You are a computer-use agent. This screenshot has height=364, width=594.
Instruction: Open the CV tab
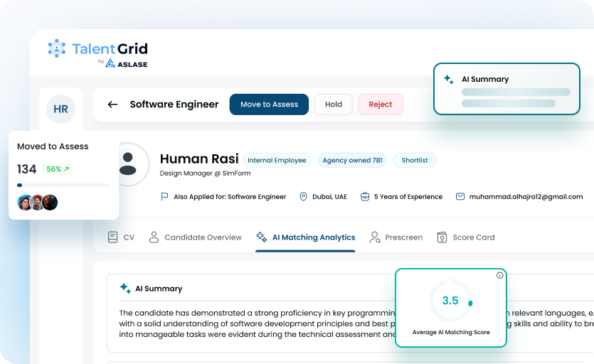[121, 237]
